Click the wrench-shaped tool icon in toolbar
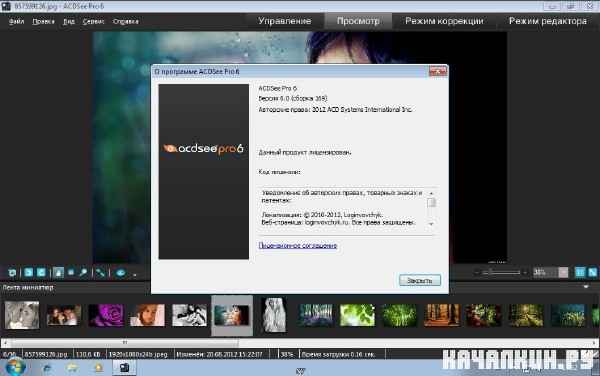 (x=100, y=273)
